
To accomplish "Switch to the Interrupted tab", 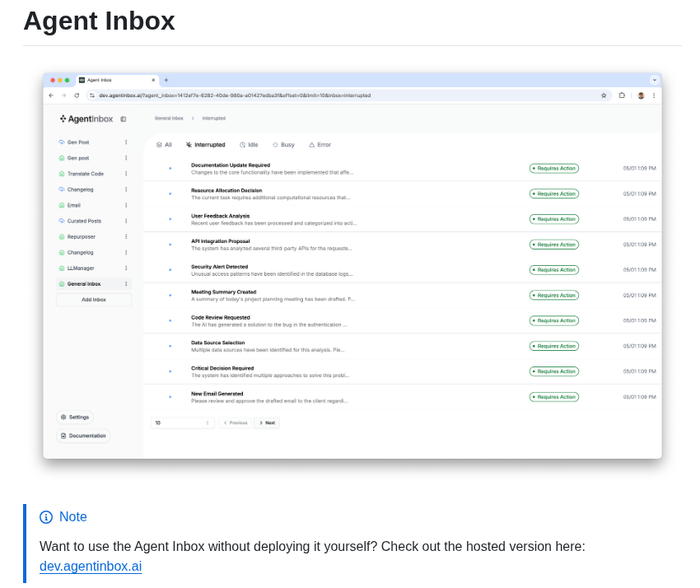I will point(206,145).
